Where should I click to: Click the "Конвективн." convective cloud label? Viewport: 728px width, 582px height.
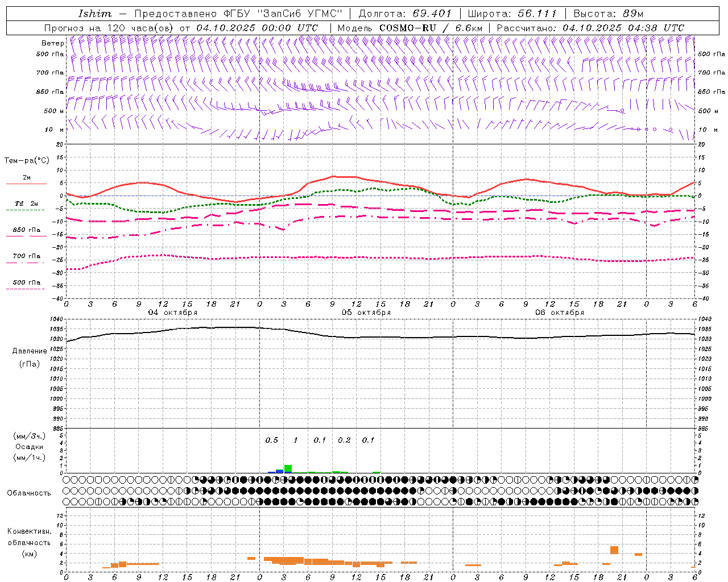click(29, 531)
